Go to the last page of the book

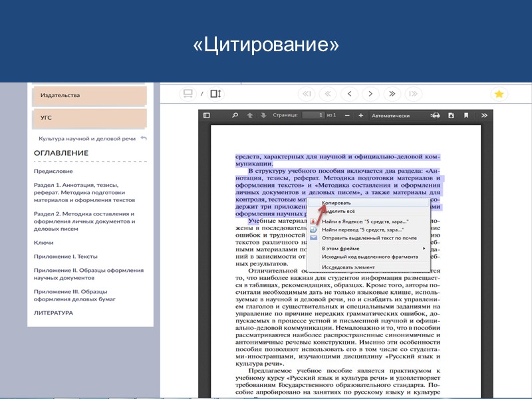[x=413, y=94]
